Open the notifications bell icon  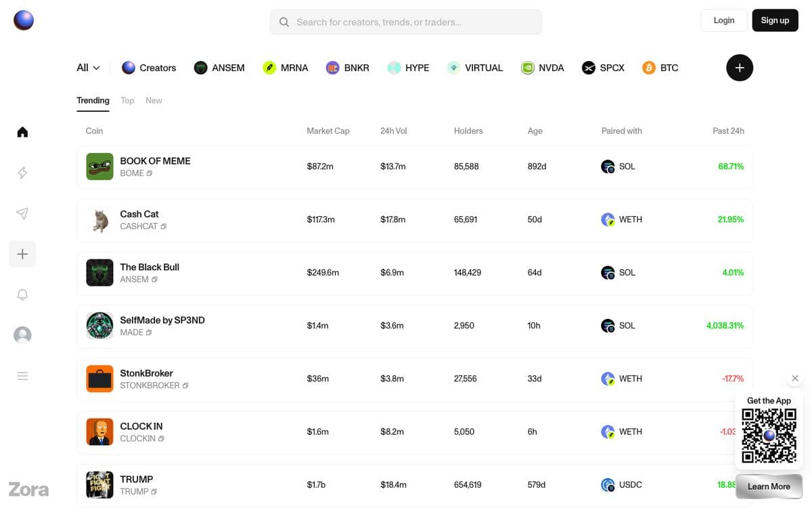[22, 295]
